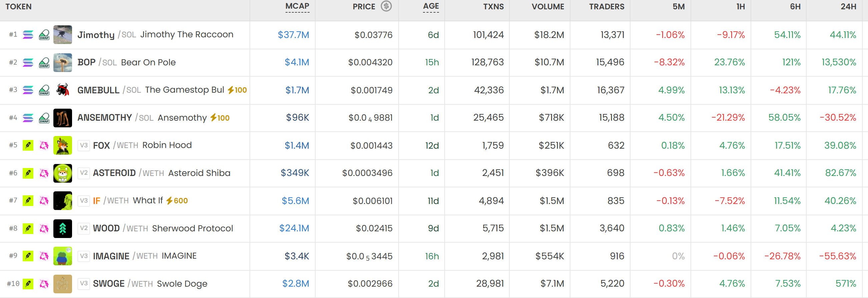Open the FOX /WETH token link
This screenshot has height=298, width=868.
[115, 145]
